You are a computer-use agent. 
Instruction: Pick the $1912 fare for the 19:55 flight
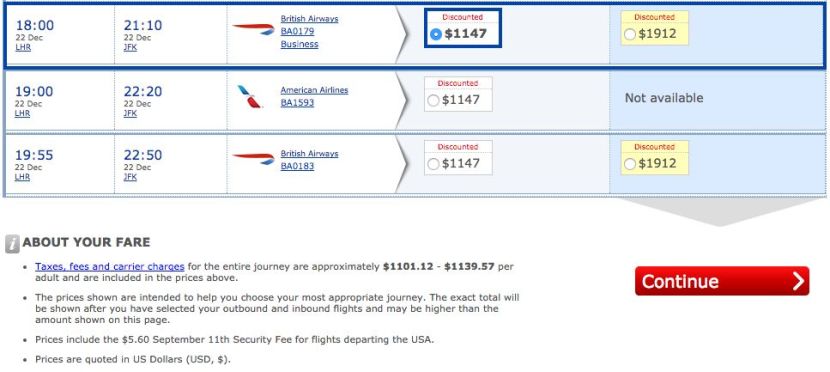tap(629, 164)
